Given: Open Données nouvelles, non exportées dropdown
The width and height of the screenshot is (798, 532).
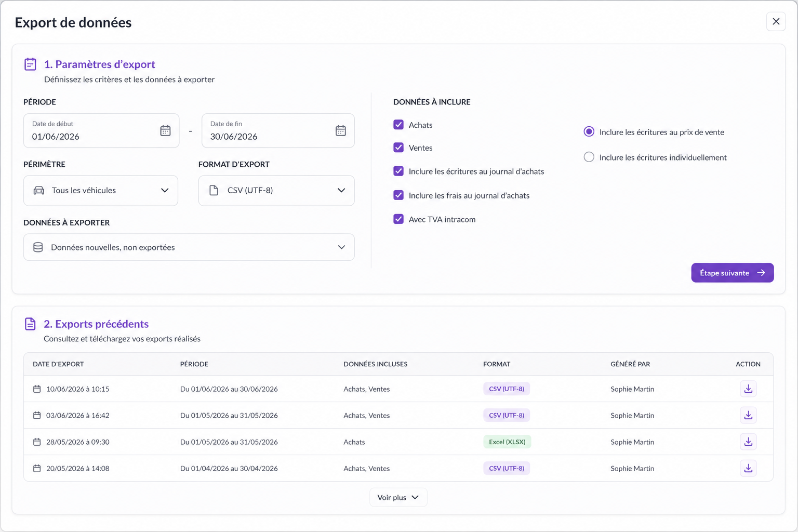Looking at the screenshot, I should [189, 247].
